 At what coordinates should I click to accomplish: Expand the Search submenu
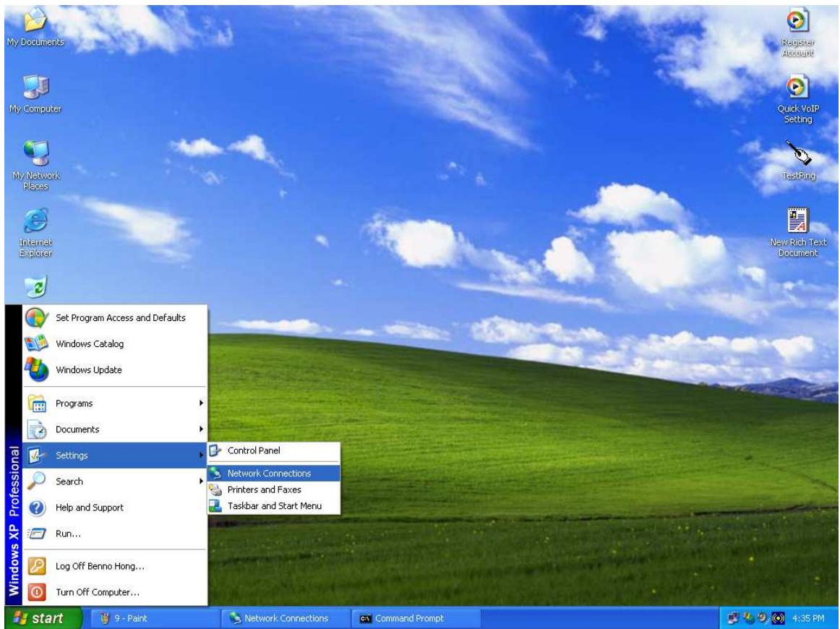114,481
